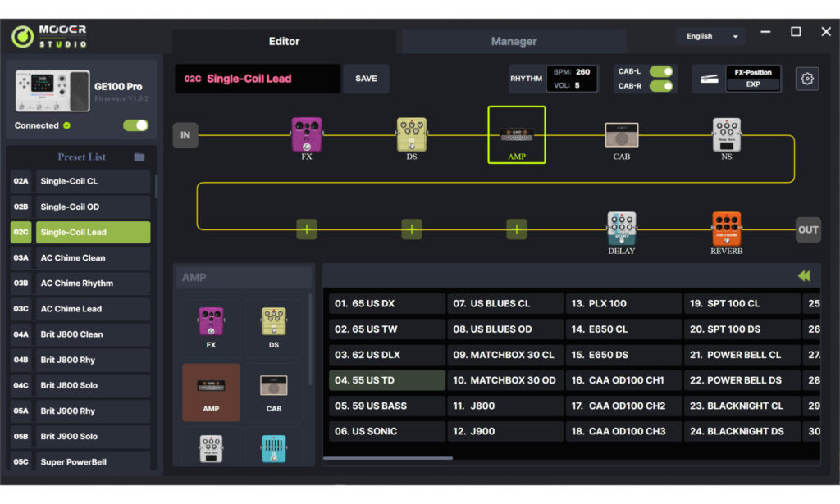Click the expression pedal icon
Image resolution: width=840 pixels, height=504 pixels.
(710, 79)
